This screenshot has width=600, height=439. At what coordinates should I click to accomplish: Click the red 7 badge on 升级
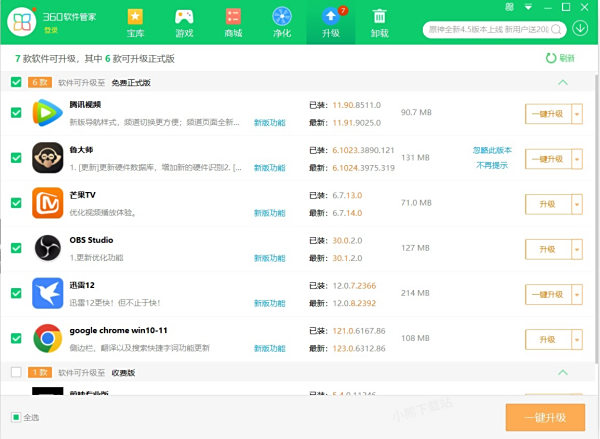343,10
